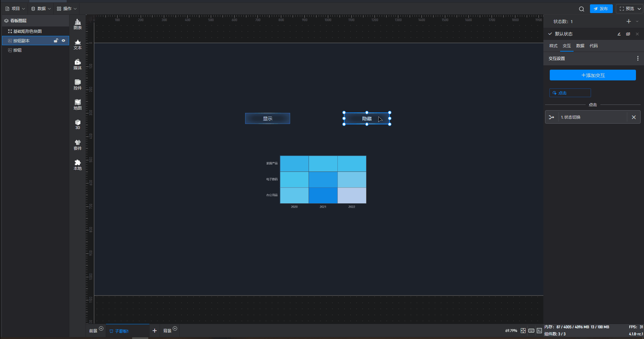Open the 图表 chart component category

(77, 24)
